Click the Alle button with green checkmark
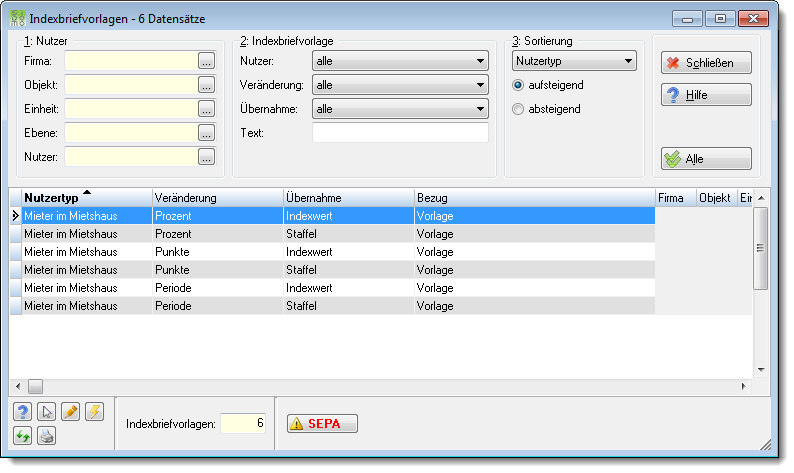The height and width of the screenshot is (473, 794). pos(706,159)
